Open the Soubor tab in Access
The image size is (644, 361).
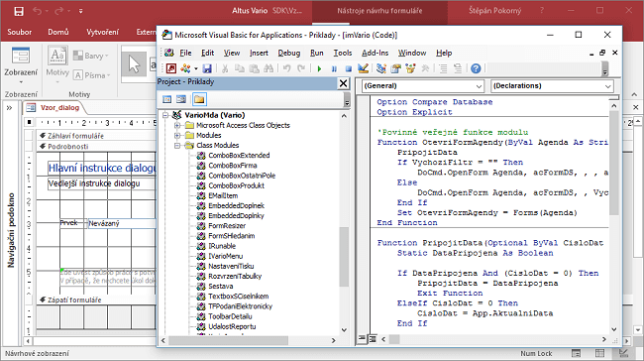19,32
